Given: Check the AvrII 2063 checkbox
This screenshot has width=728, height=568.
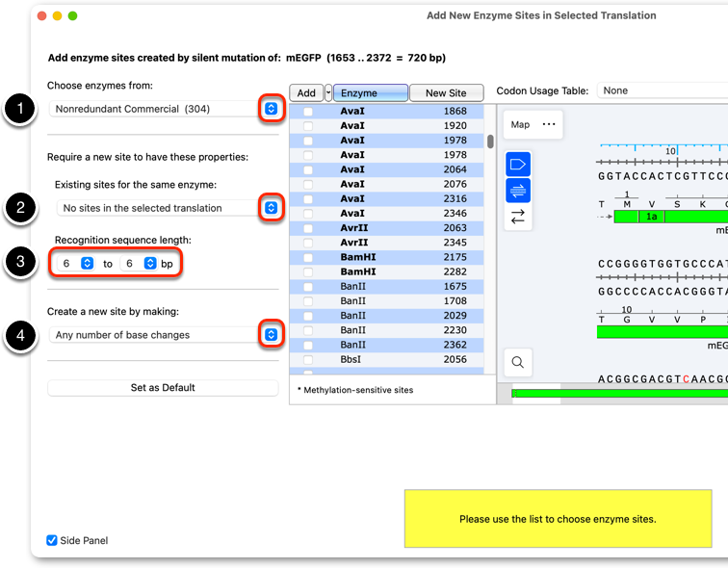Looking at the screenshot, I should click(x=308, y=228).
